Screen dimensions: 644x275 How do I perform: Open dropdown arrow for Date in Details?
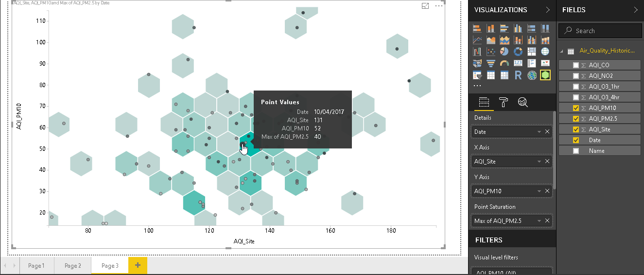539,132
